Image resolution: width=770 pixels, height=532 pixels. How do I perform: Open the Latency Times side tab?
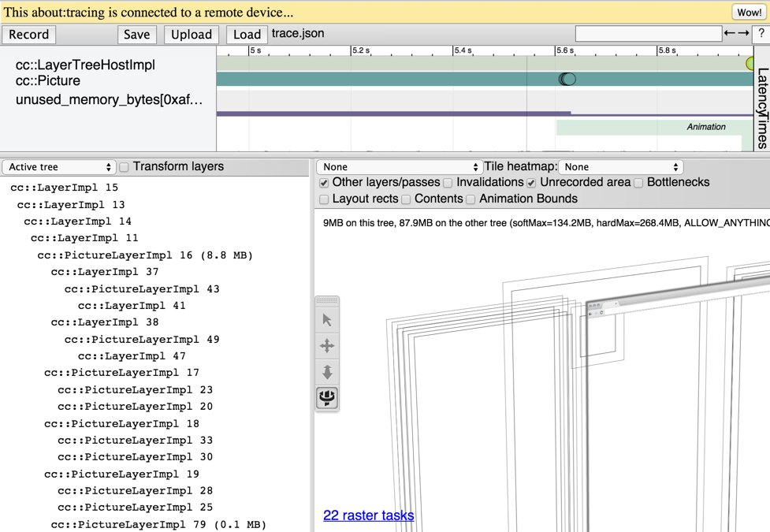click(x=762, y=108)
